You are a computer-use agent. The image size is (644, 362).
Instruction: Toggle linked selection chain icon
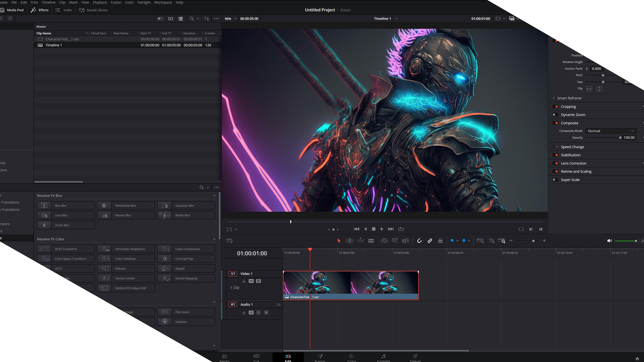[430, 241]
